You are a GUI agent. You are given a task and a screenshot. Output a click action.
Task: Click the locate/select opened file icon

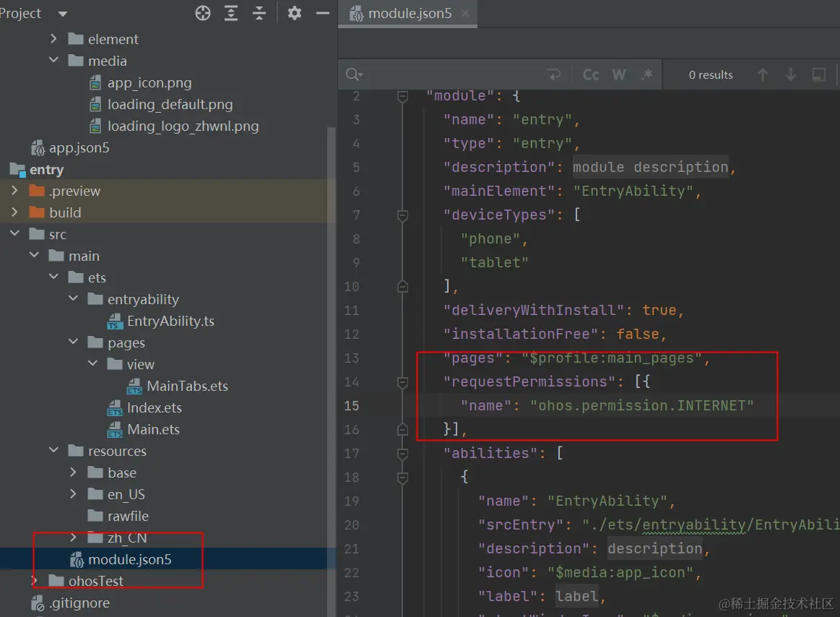click(202, 13)
